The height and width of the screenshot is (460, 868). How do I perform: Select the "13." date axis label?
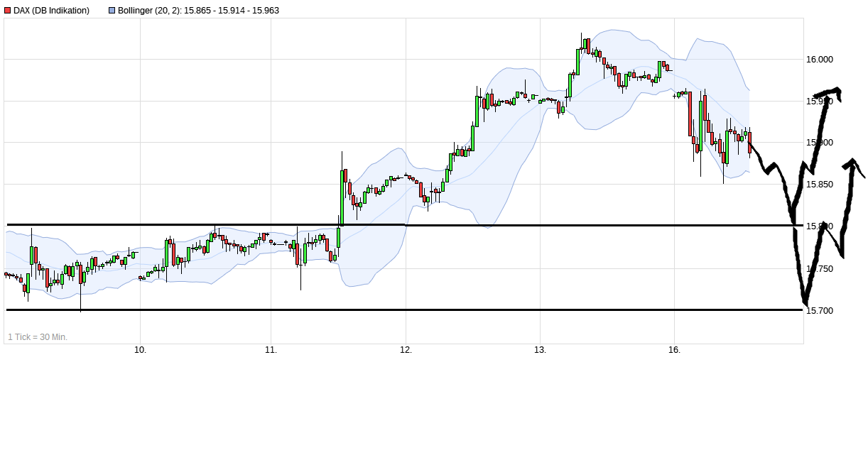coord(540,350)
